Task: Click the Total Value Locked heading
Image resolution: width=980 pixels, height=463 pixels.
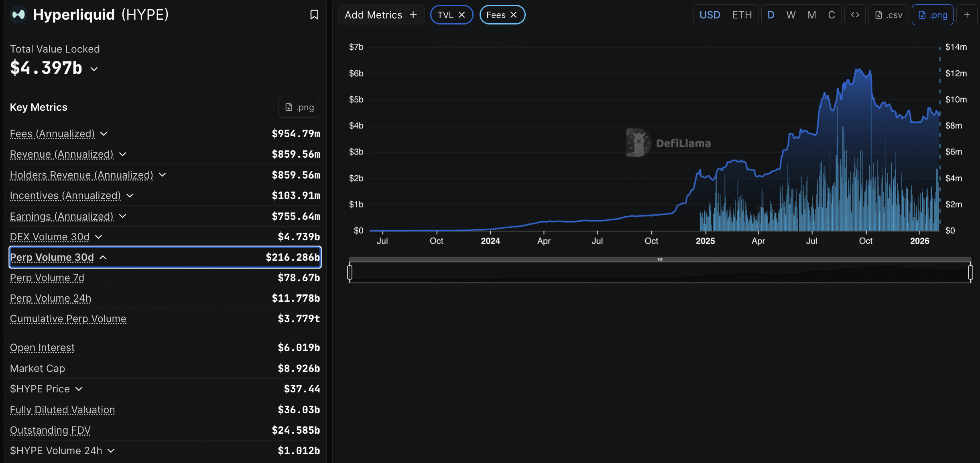Action: 55,49
